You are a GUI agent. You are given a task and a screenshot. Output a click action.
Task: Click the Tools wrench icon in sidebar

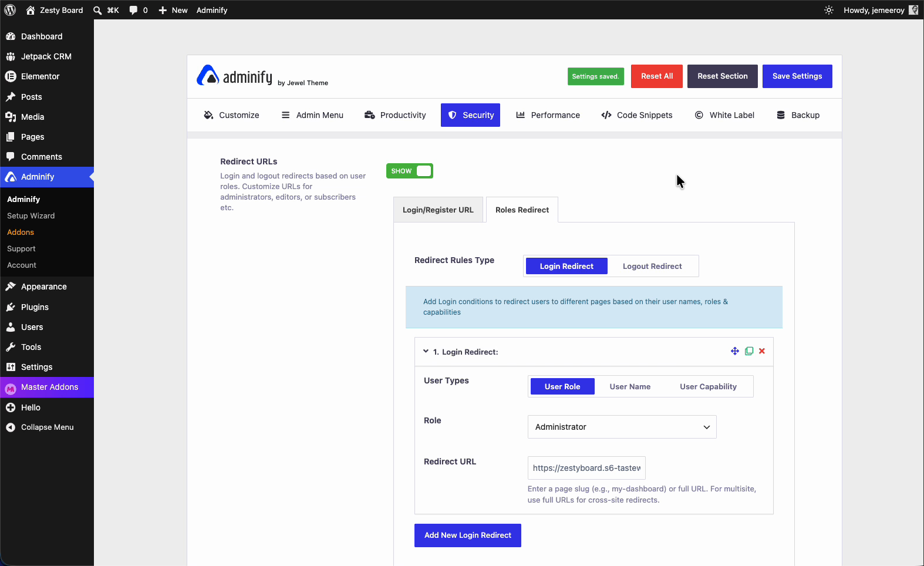(x=11, y=347)
